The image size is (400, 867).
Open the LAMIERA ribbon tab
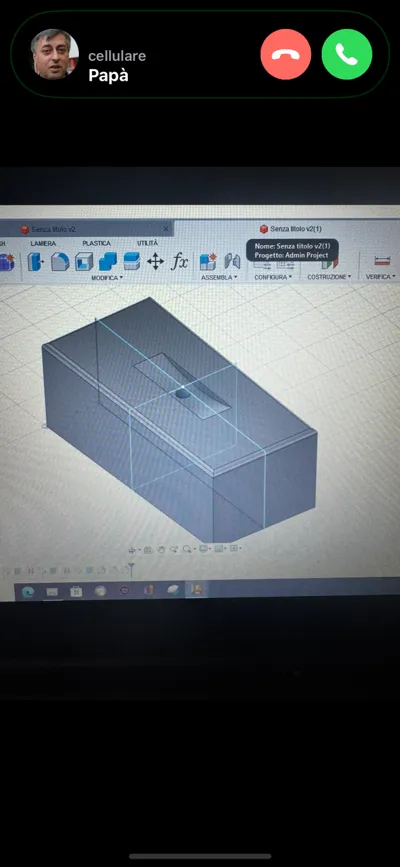coord(43,243)
